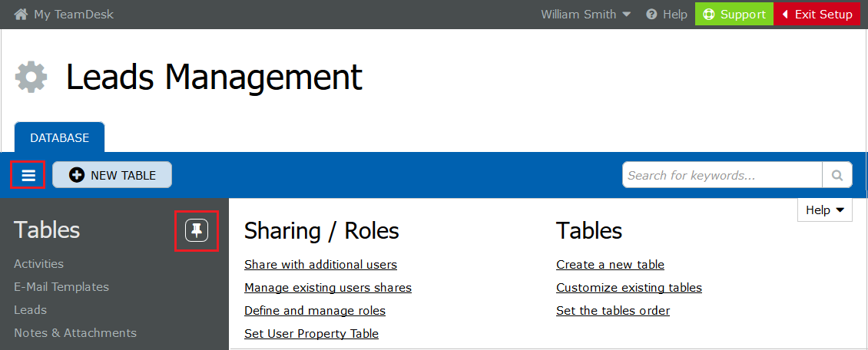Click Define and manage roles link
Screen dimensions: 868x350
[x=315, y=311]
